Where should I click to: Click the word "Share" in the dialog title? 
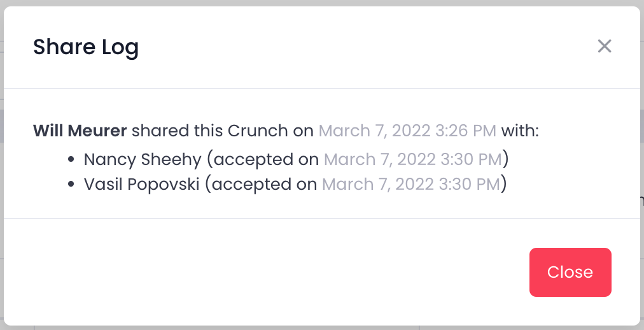(x=62, y=47)
